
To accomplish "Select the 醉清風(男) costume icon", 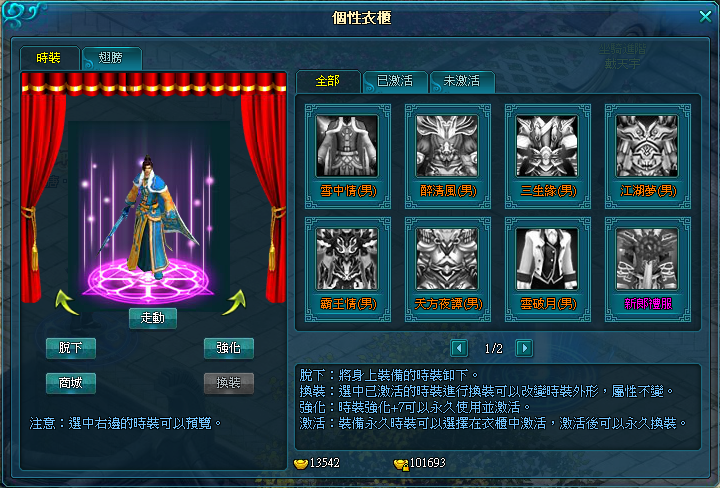I will click(x=447, y=146).
